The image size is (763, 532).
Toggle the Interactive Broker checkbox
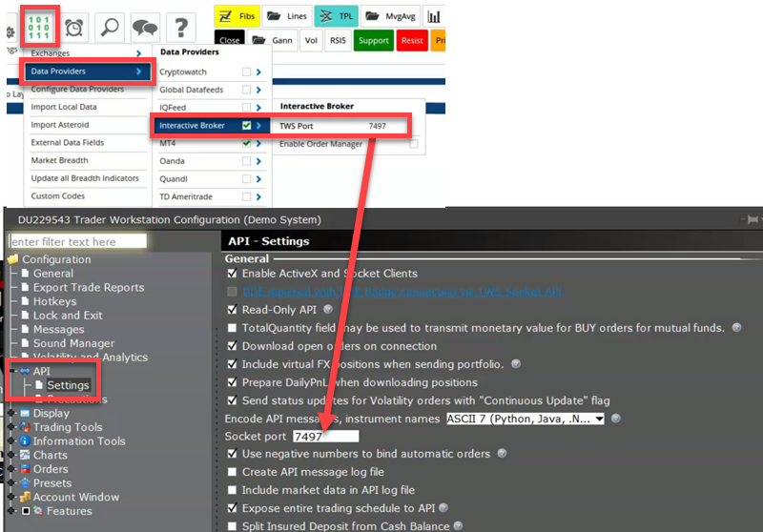247,126
